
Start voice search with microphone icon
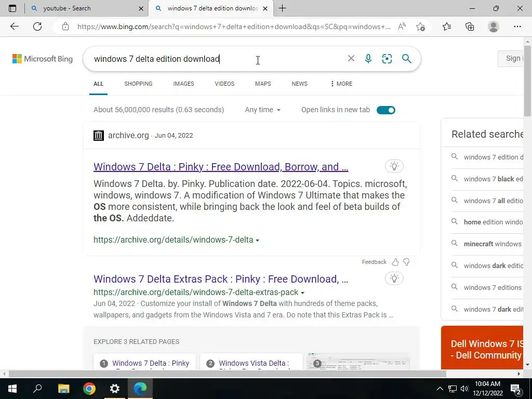[x=368, y=59]
